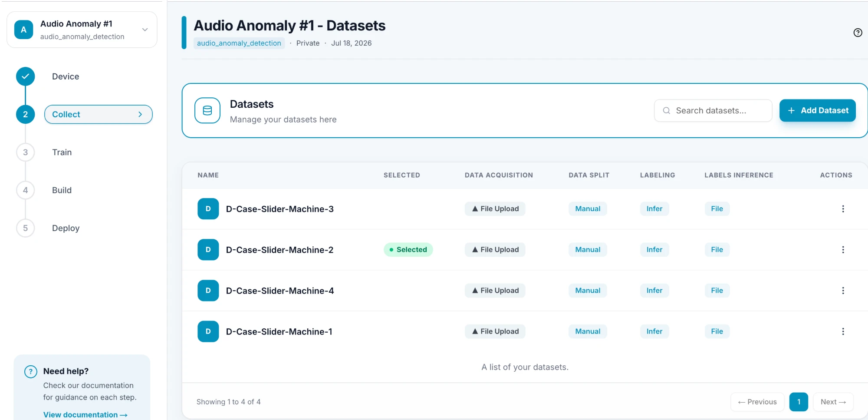The height and width of the screenshot is (420, 868).
Task: Click the D-Case-Slider-Machine-3 dataset name
Action: [280, 209]
